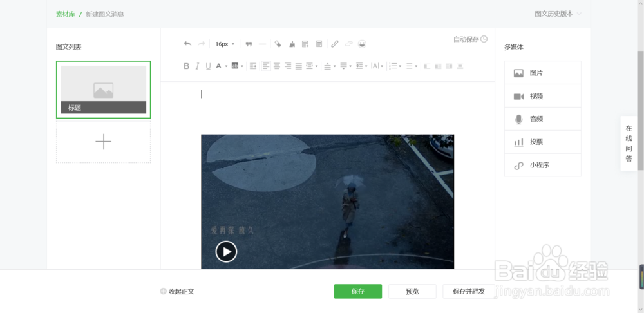Image resolution: width=644 pixels, height=313 pixels.
Task: Undo the last edit with the undo arrow
Action: [187, 44]
